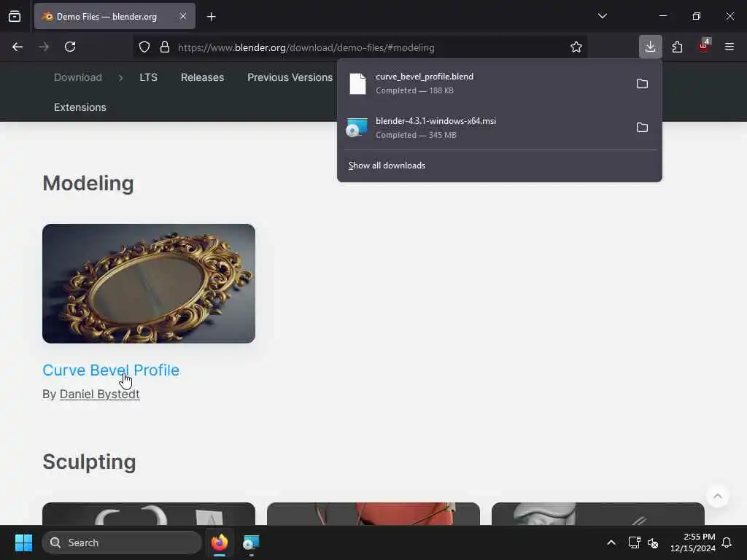Image resolution: width=747 pixels, height=560 pixels.
Task: Open the muted volume tray icon
Action: 653,542
